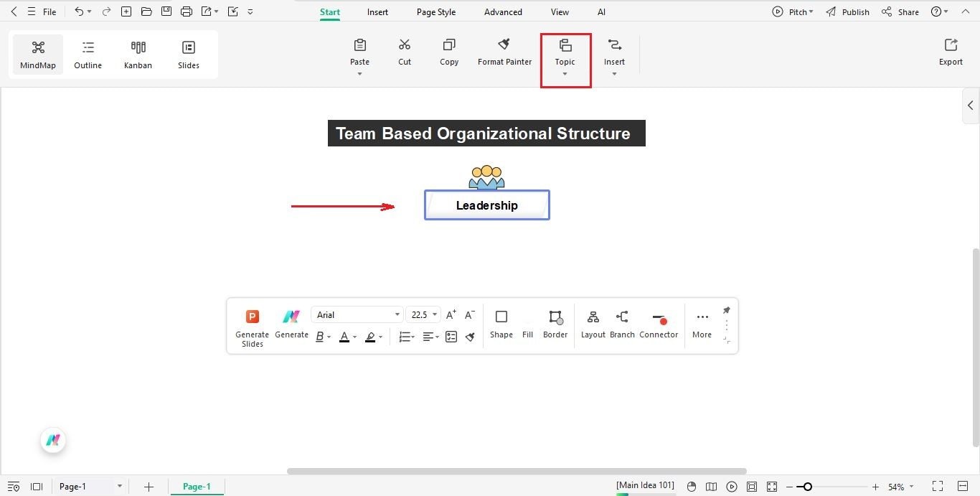Image resolution: width=980 pixels, height=496 pixels.
Task: Click Generate Slides in floating toolbar
Action: coord(253,329)
